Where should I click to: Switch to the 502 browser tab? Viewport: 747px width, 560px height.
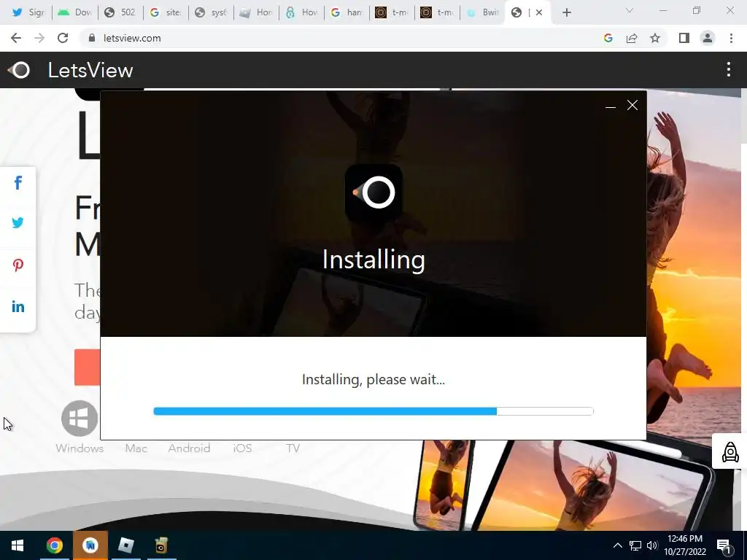120,12
